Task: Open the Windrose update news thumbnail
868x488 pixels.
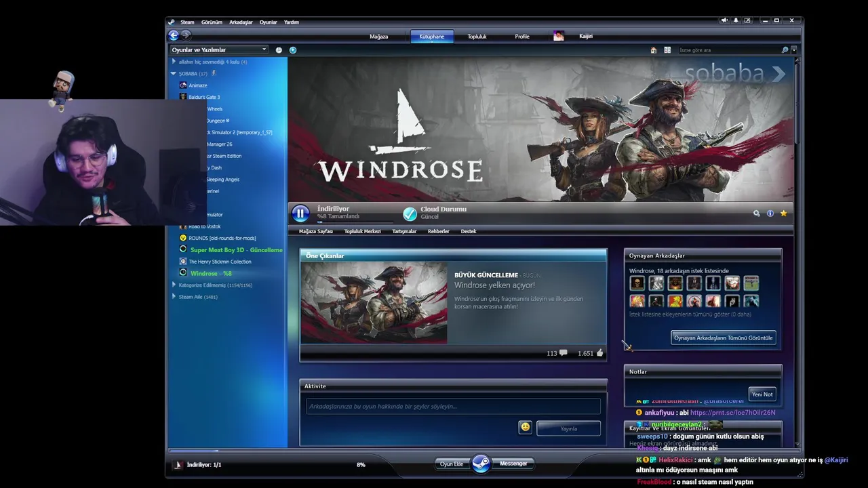Action: point(374,302)
